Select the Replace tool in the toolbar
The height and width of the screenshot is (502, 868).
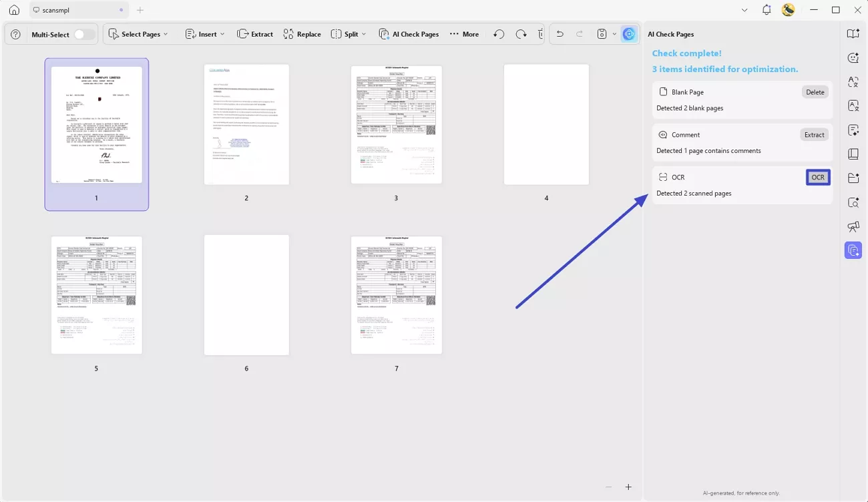[302, 33]
